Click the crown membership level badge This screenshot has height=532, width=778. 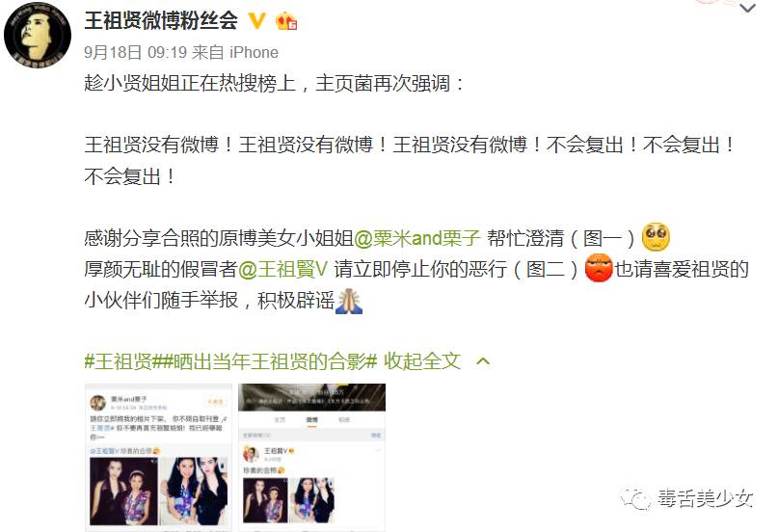point(286,21)
